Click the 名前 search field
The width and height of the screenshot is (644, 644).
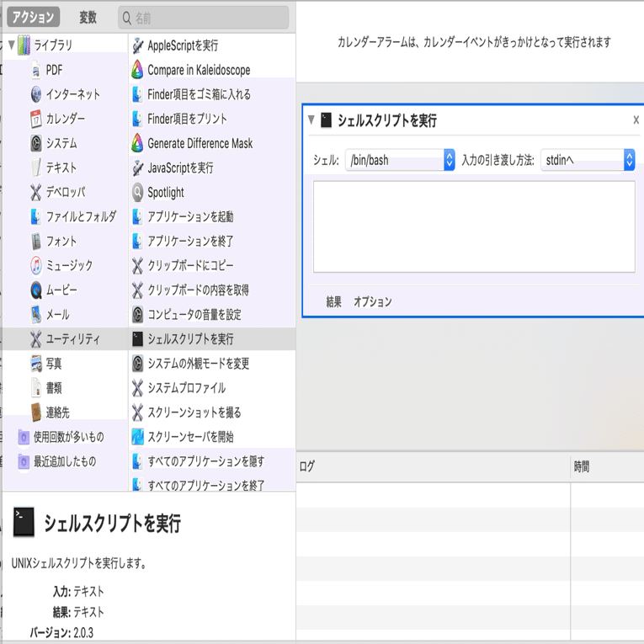coord(204,18)
